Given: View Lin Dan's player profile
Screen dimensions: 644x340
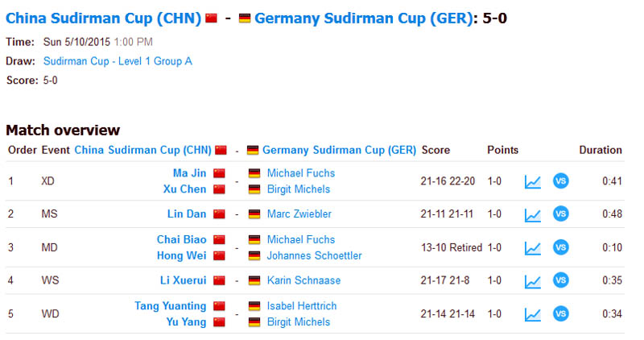Looking at the screenshot, I should coord(187,214).
